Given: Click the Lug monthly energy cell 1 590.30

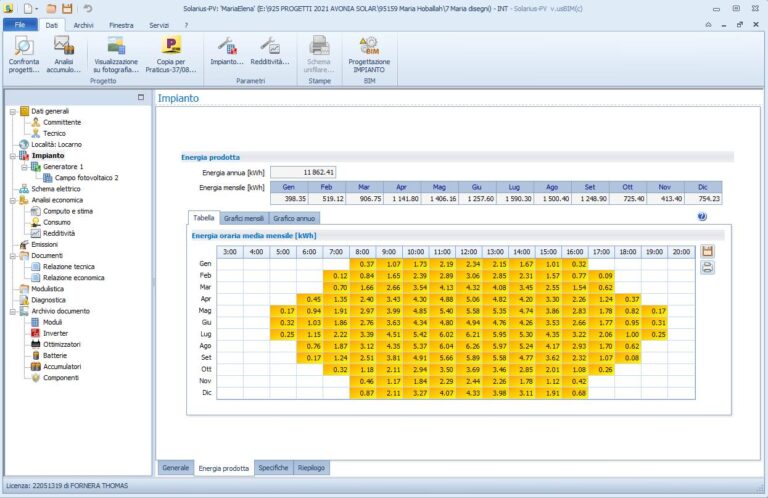Looking at the screenshot, I should coord(514,199).
